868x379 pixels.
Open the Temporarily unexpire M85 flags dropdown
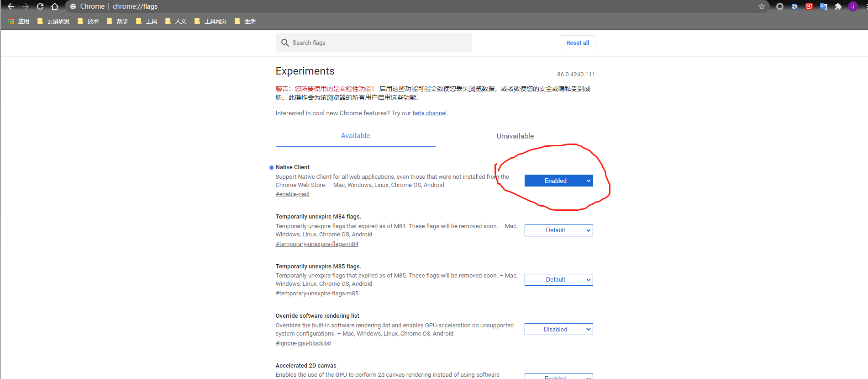[558, 280]
